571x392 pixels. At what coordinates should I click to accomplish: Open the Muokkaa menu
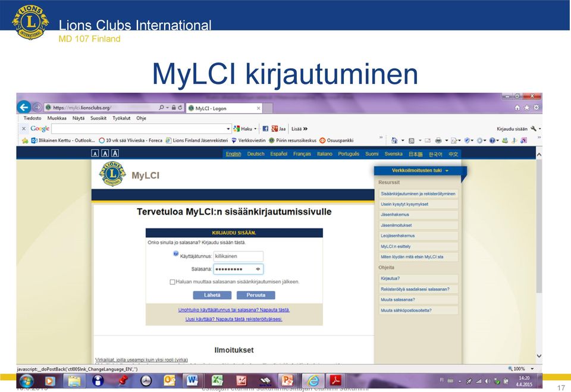pos(57,118)
